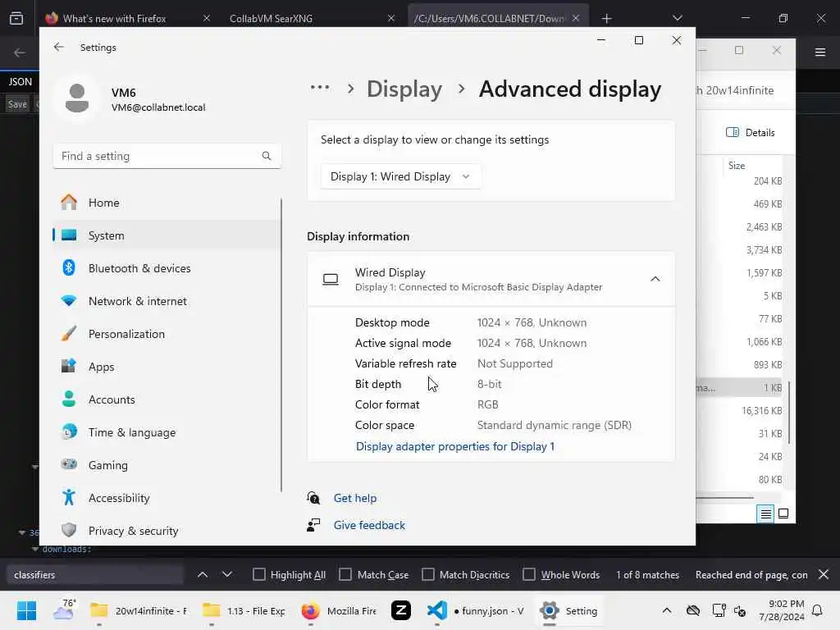Viewport: 840px width, 630px height.
Task: Select the System category
Action: tap(167, 235)
